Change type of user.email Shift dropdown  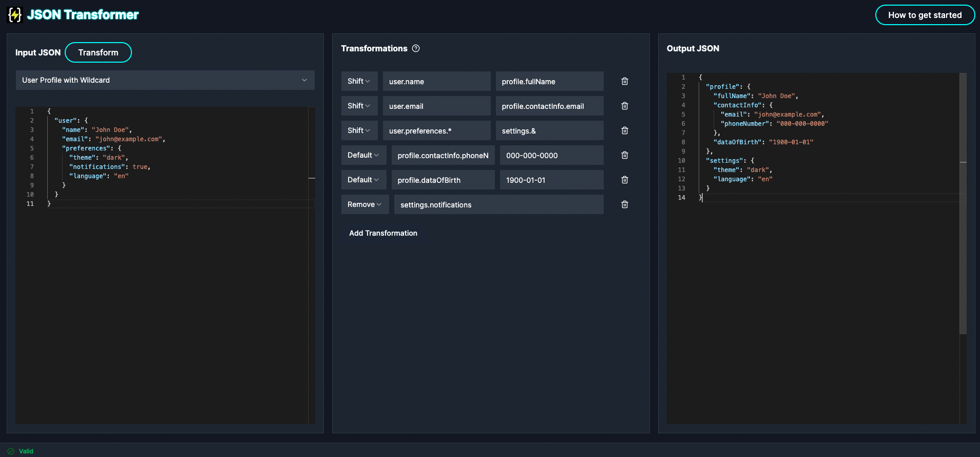pos(359,106)
